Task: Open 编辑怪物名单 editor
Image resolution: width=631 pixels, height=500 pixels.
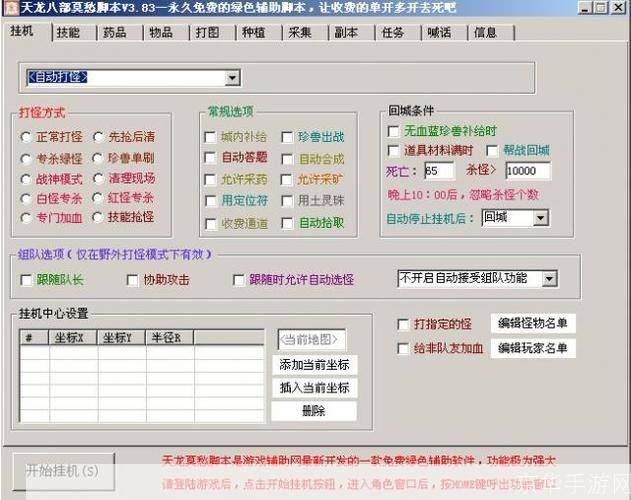Action: 533,323
